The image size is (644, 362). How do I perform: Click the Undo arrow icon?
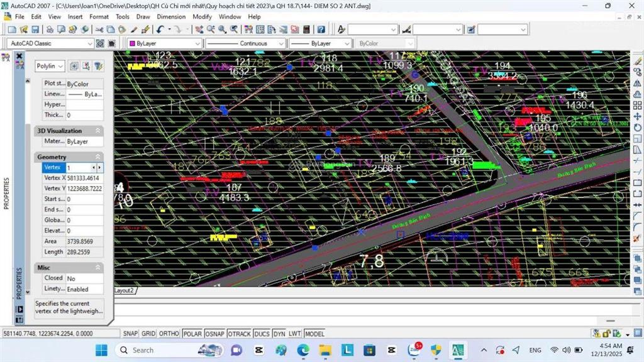160,30
